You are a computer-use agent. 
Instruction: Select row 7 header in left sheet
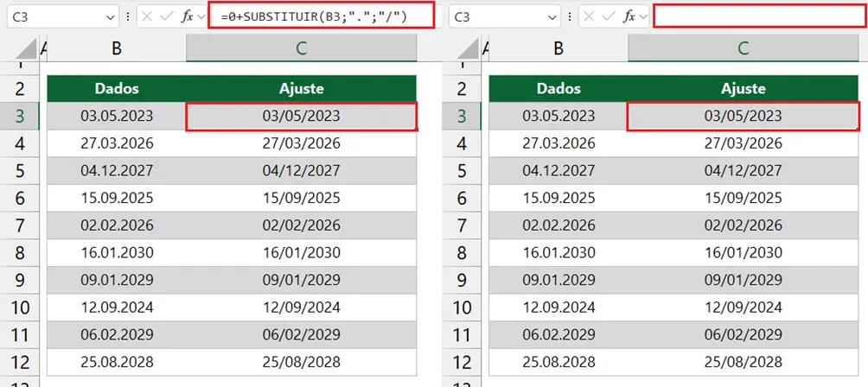point(20,225)
